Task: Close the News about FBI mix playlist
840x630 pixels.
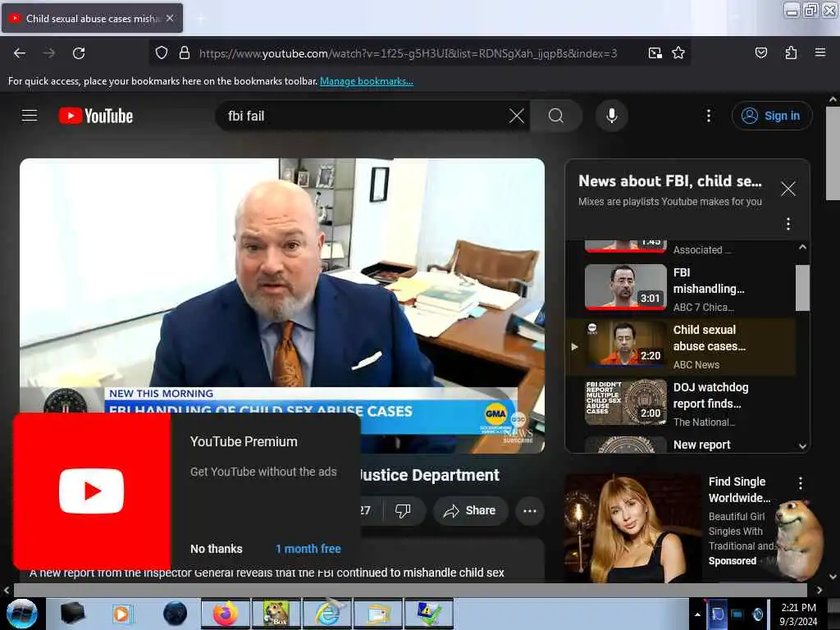Action: [787, 189]
